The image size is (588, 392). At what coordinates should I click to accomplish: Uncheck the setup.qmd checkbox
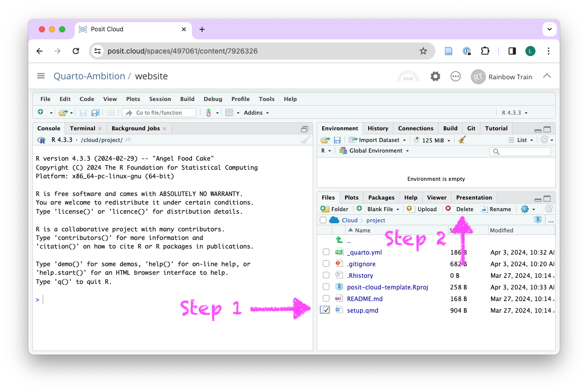pos(326,310)
